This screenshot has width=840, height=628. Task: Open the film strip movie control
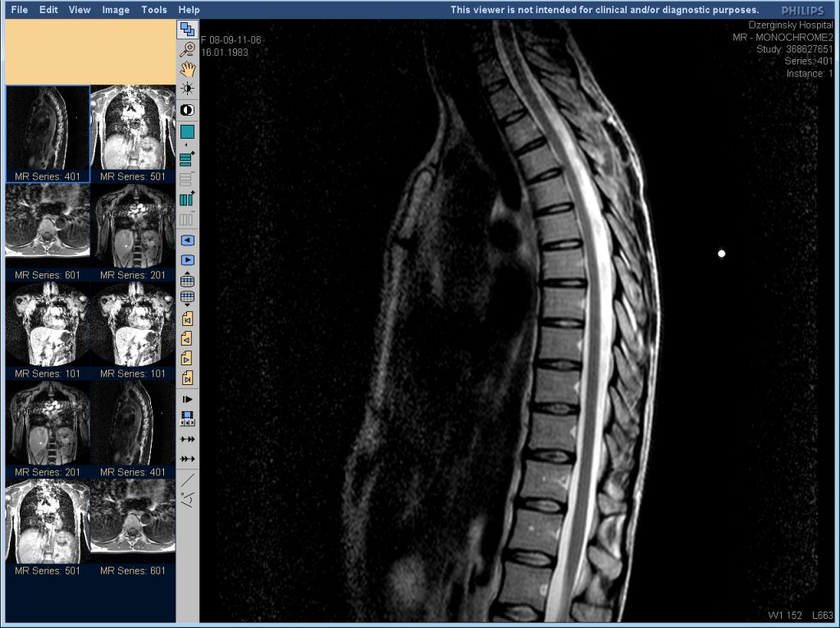pyautogui.click(x=188, y=419)
